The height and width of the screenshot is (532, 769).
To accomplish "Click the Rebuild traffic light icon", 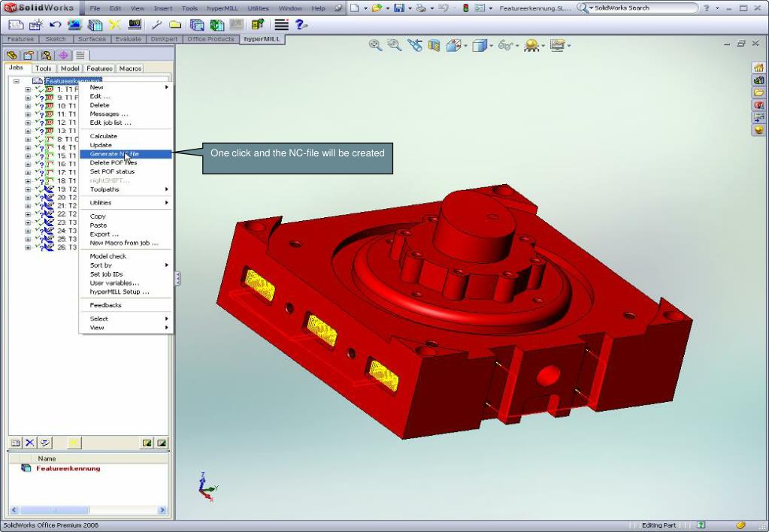I will [x=465, y=8].
